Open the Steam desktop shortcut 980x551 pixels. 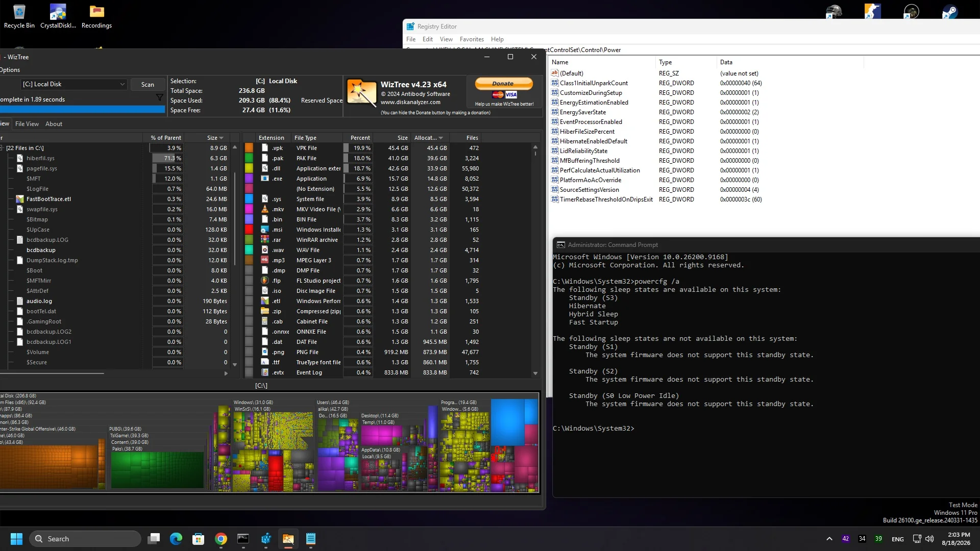[950, 11]
